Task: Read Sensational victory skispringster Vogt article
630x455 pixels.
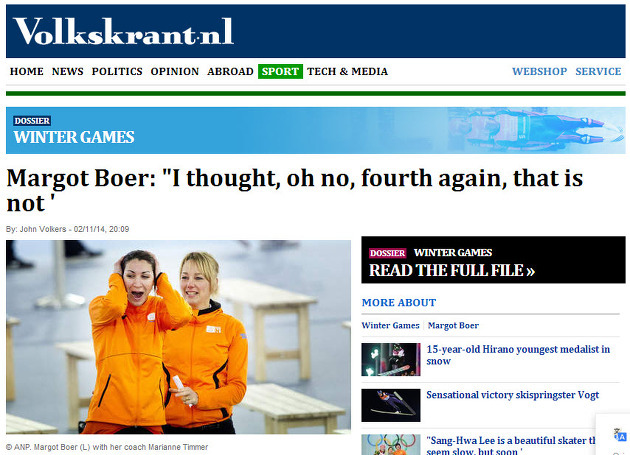Action: [x=512, y=395]
